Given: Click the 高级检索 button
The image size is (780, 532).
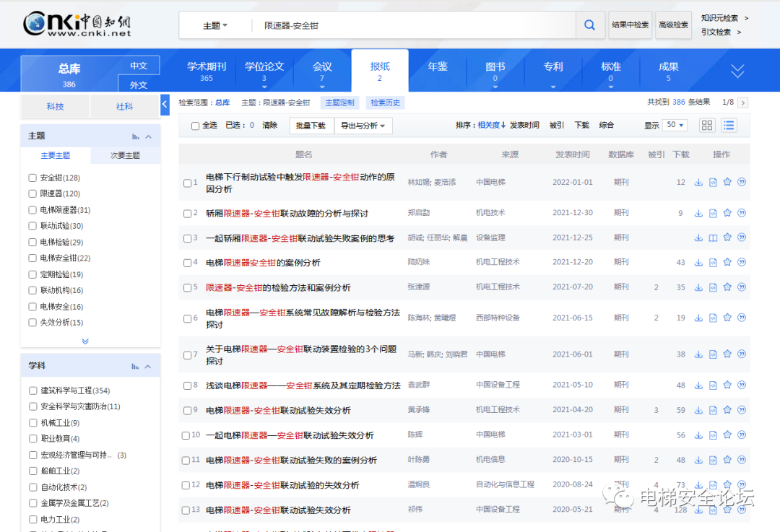Looking at the screenshot, I should point(674,25).
